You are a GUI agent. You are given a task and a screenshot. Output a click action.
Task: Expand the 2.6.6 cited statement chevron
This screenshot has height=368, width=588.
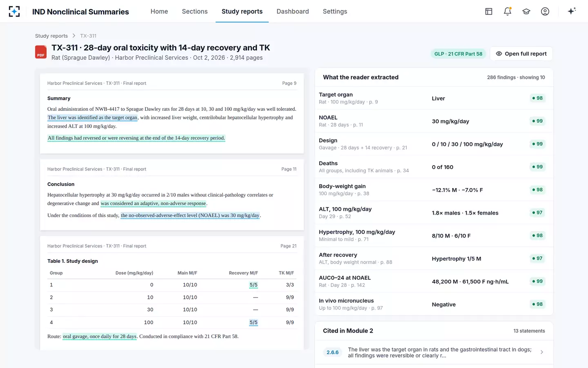pos(542,352)
